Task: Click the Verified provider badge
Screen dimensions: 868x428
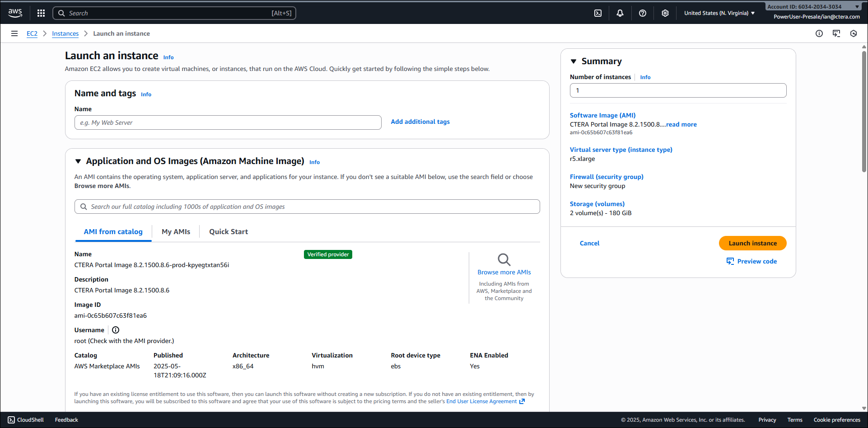Action: click(328, 254)
